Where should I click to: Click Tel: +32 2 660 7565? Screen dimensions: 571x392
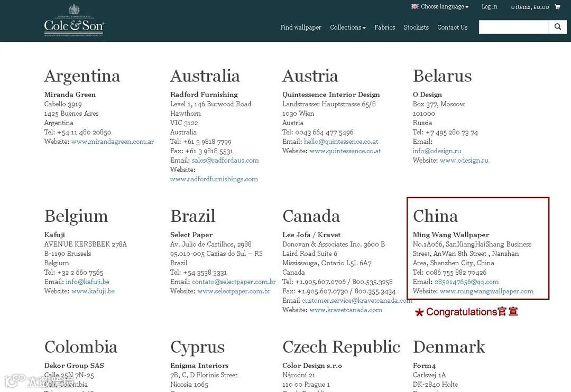click(73, 272)
